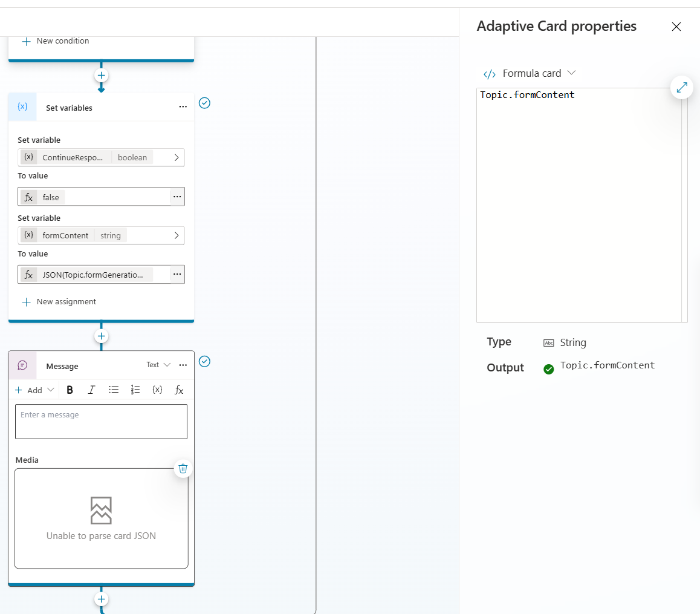700x614 pixels.
Task: Delete the adaptive card media
Action: pos(184,468)
